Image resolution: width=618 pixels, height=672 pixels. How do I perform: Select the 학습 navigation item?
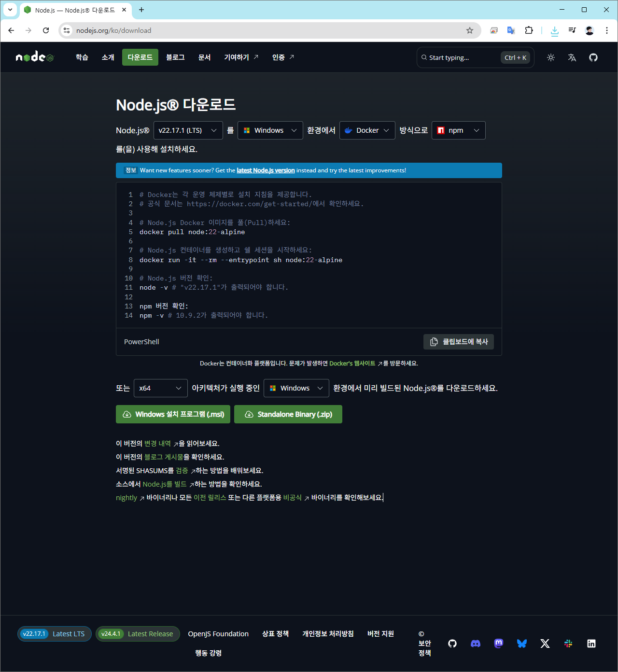tap(82, 57)
